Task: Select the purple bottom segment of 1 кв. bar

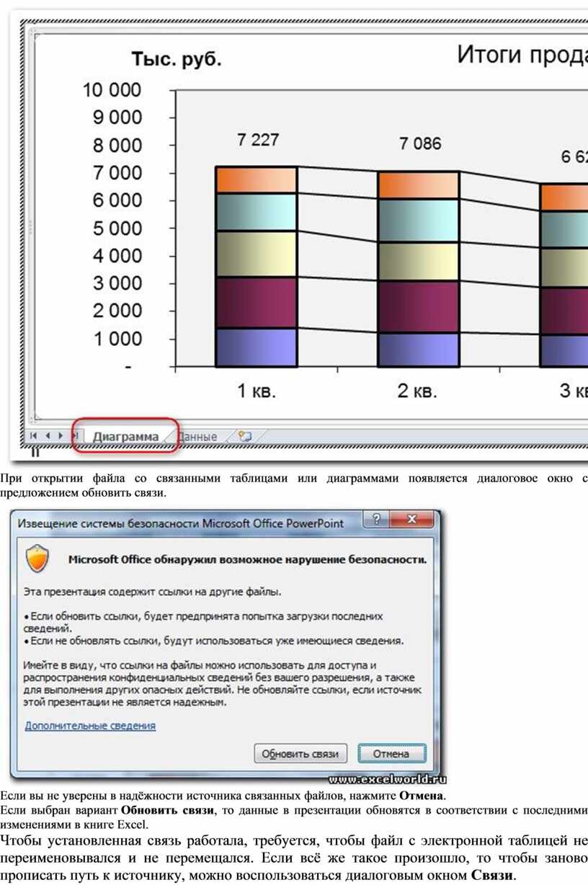Action: pos(257,347)
